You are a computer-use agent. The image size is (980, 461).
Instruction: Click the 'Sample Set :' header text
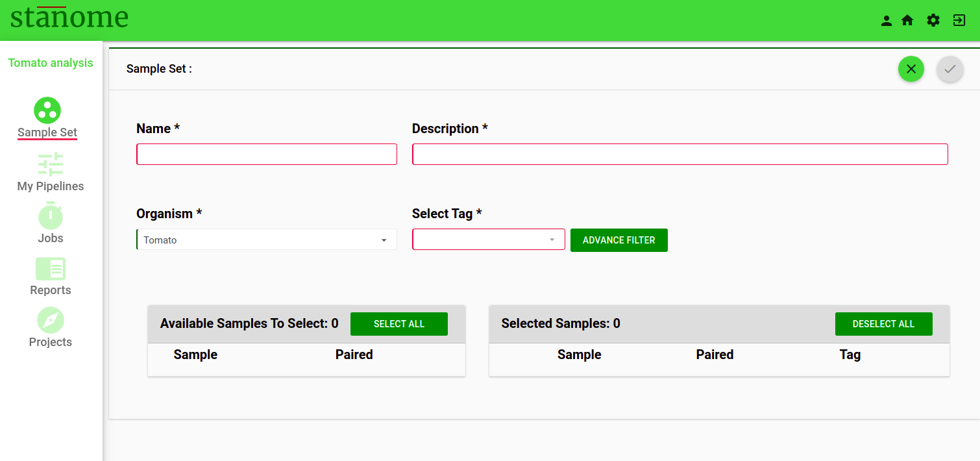click(x=159, y=69)
